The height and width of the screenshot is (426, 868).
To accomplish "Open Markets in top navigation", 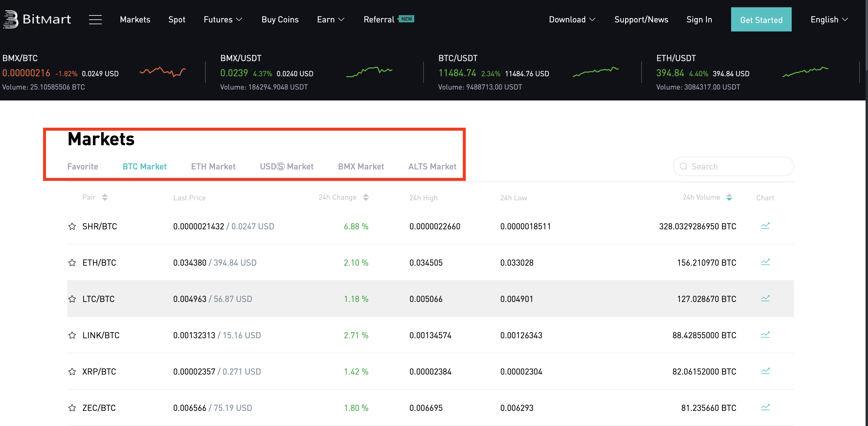I will click(135, 20).
